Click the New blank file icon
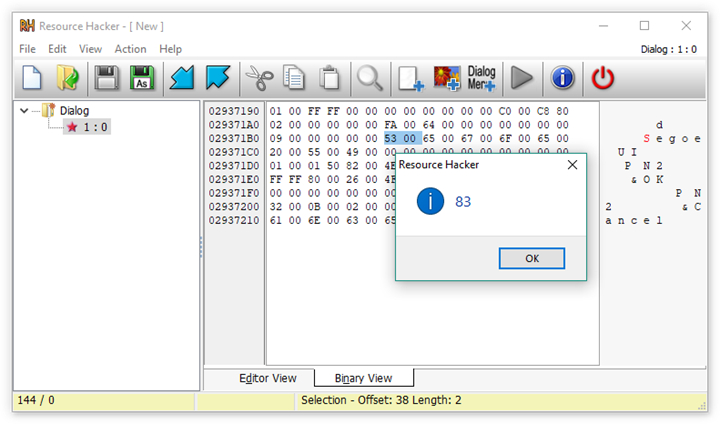 [x=32, y=77]
